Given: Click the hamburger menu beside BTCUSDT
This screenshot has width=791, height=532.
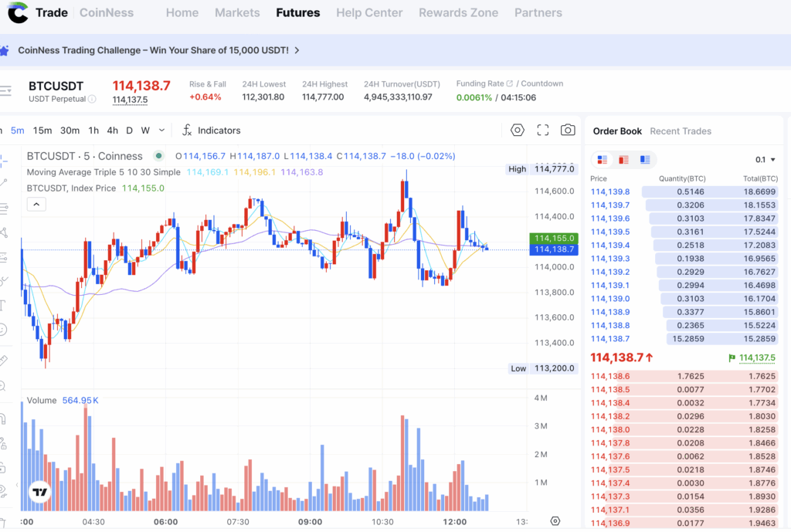Looking at the screenshot, I should tap(5, 91).
